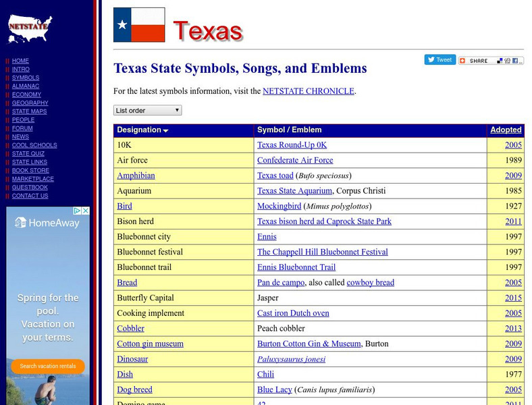Open ECONOMY in sidebar menu
This screenshot has width=532, height=405.
click(26, 94)
